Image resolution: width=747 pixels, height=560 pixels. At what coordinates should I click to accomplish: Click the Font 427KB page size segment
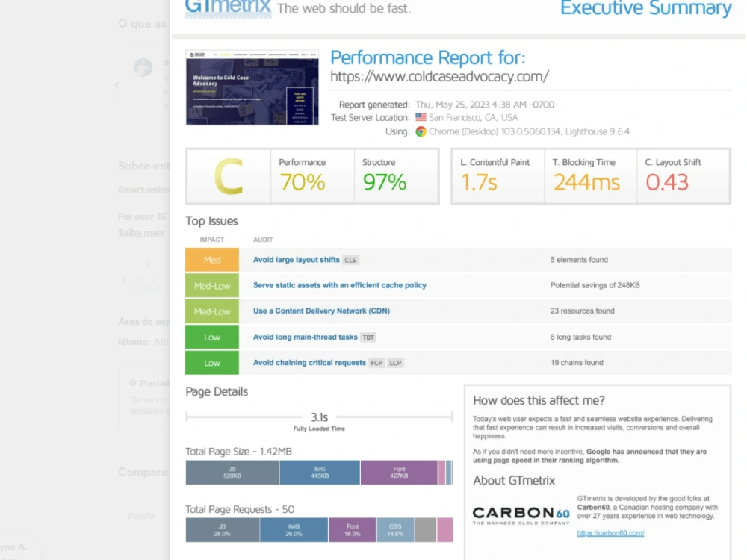399,473
